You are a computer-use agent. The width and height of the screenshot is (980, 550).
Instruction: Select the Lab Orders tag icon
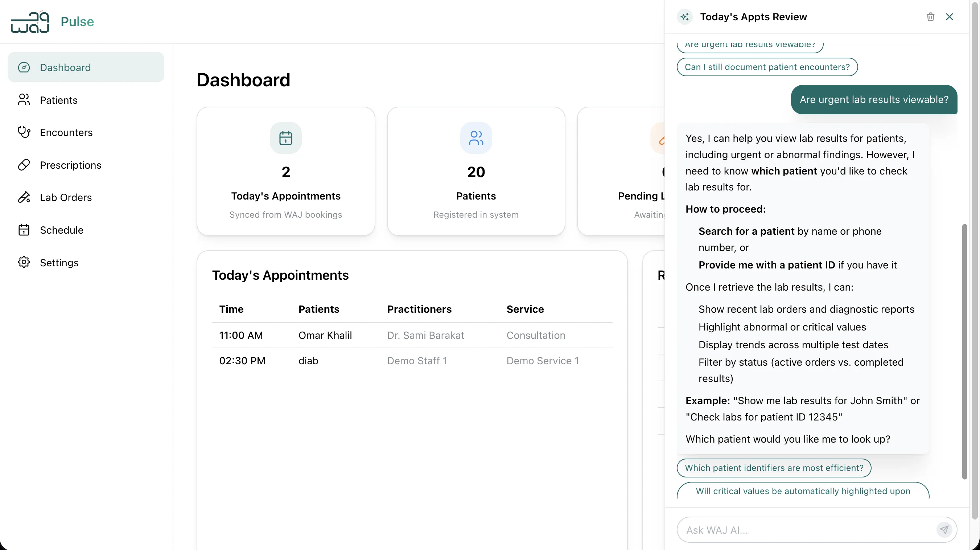pos(24,197)
